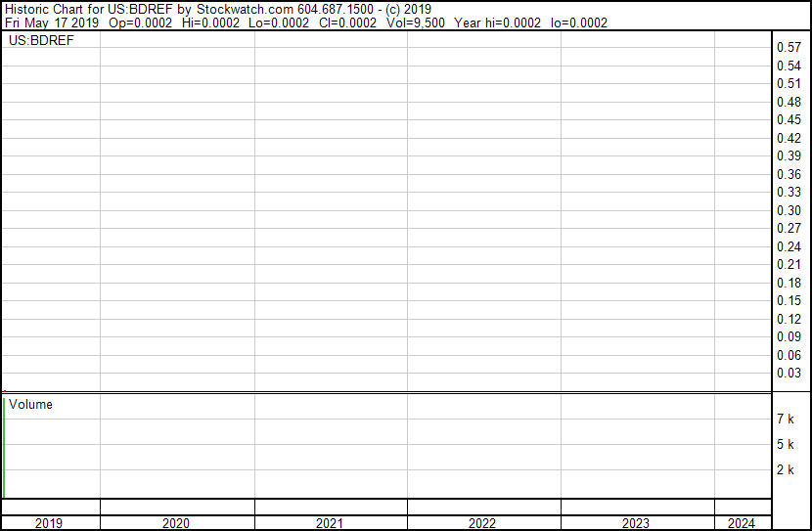The image size is (812, 531).
Task: Click the Hi=0.0002 high value
Action: (210, 22)
